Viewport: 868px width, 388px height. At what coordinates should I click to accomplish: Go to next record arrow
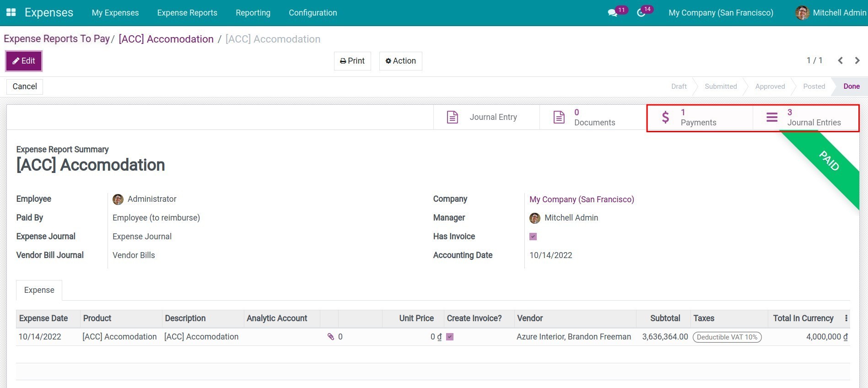(x=857, y=60)
